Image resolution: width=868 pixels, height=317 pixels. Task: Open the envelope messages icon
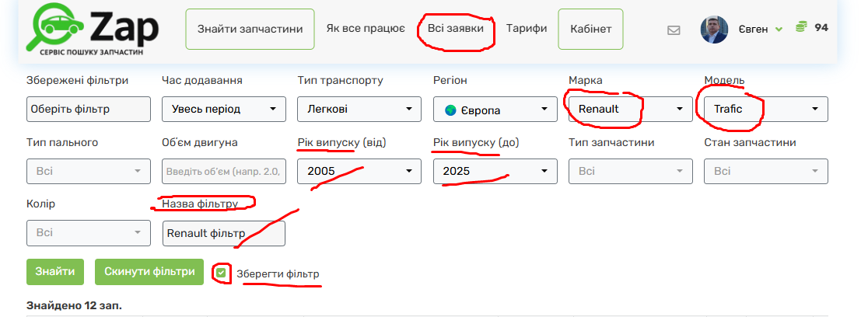[x=674, y=30]
